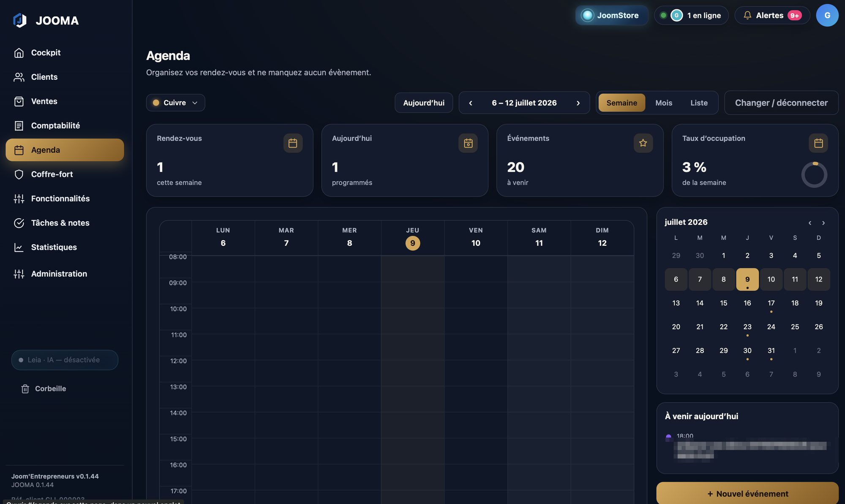Switch calendar view to Mois
Viewport: 845px width, 504px height.
[x=664, y=103]
